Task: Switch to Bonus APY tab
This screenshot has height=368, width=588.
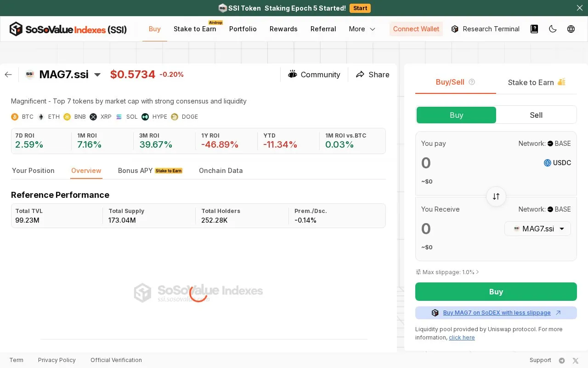Action: click(x=150, y=171)
